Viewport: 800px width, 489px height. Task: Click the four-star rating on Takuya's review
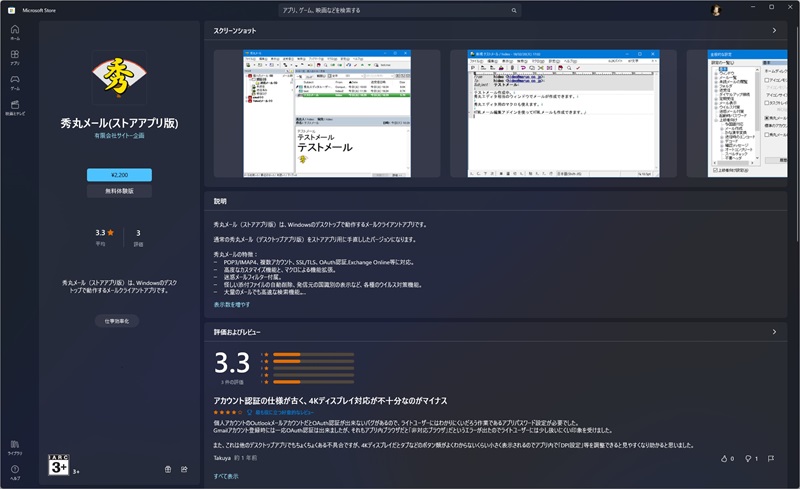coord(228,412)
